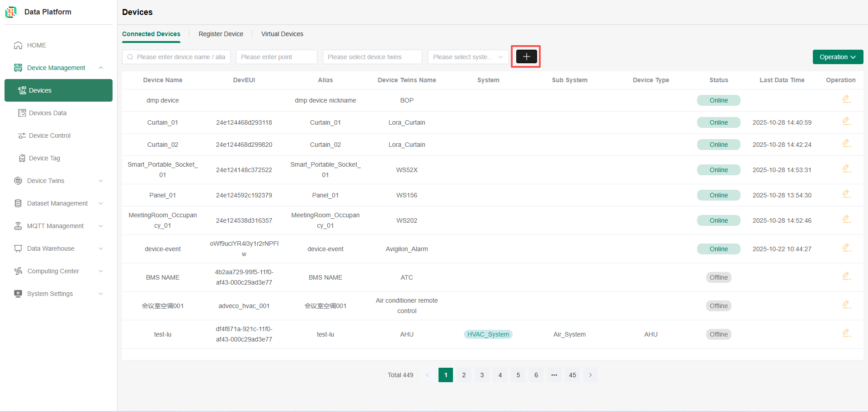This screenshot has width=868, height=412.
Task: Open edit for BMS NAME device
Action: pos(846,276)
